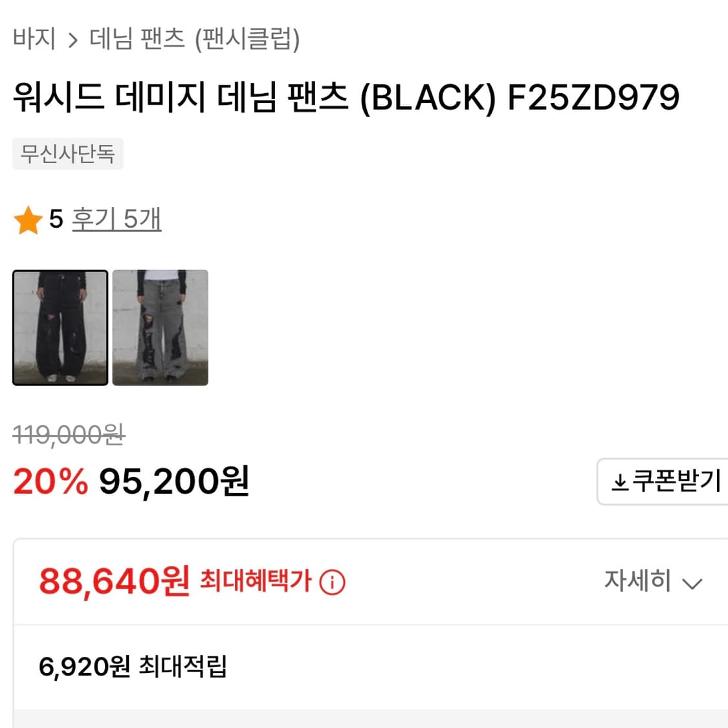728x728 pixels.
Task: Click the 무신사단독 badge
Action: pyautogui.click(x=67, y=153)
